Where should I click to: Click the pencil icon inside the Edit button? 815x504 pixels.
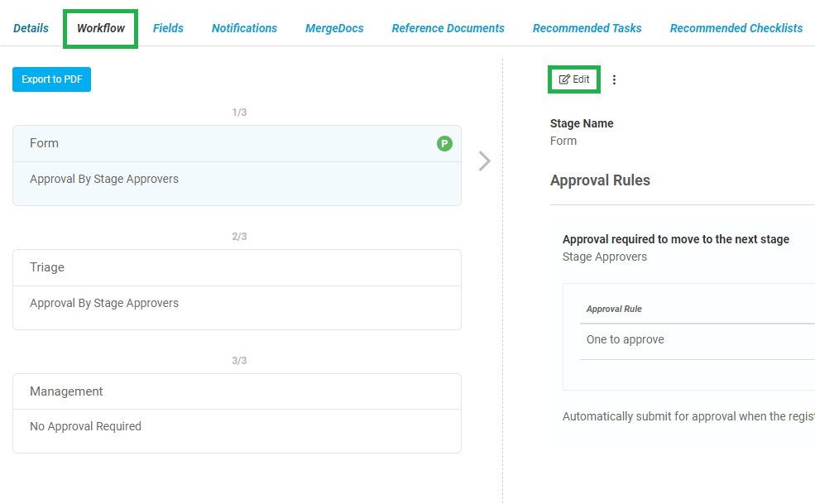566,79
